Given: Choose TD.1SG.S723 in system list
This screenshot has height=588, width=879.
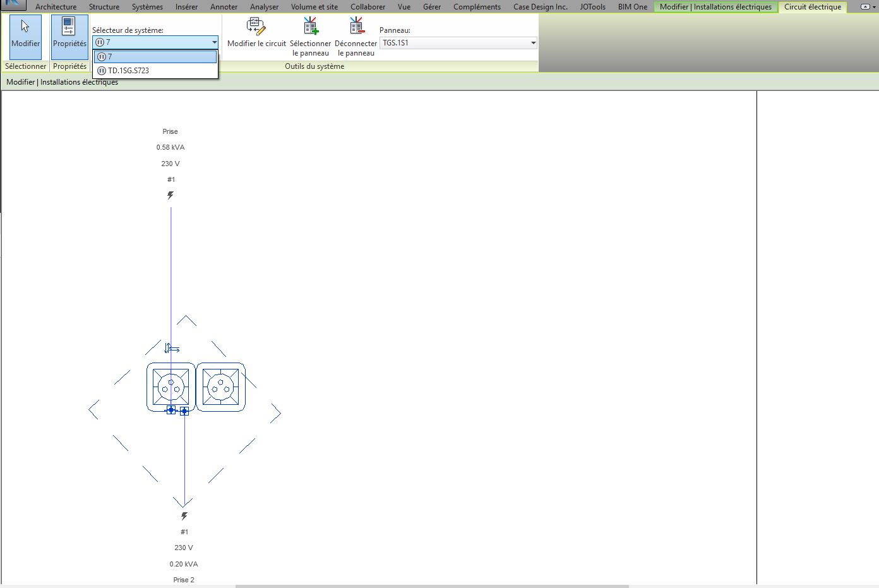Looking at the screenshot, I should coord(128,71).
